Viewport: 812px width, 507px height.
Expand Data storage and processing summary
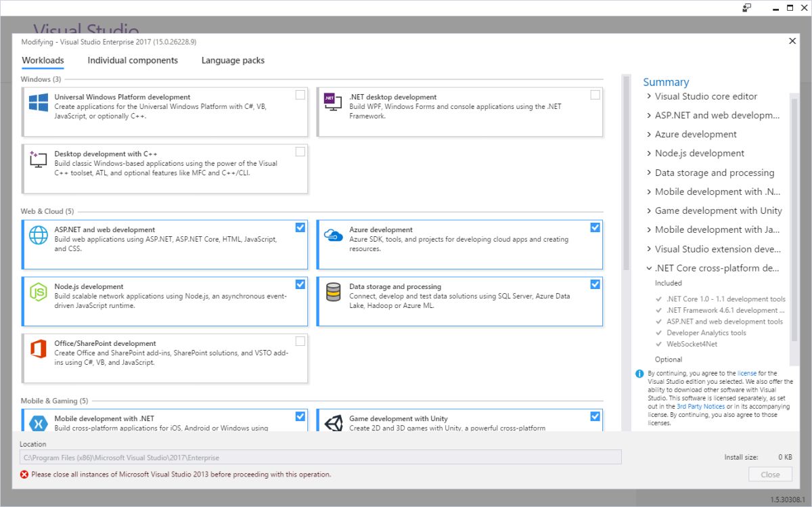tap(650, 173)
